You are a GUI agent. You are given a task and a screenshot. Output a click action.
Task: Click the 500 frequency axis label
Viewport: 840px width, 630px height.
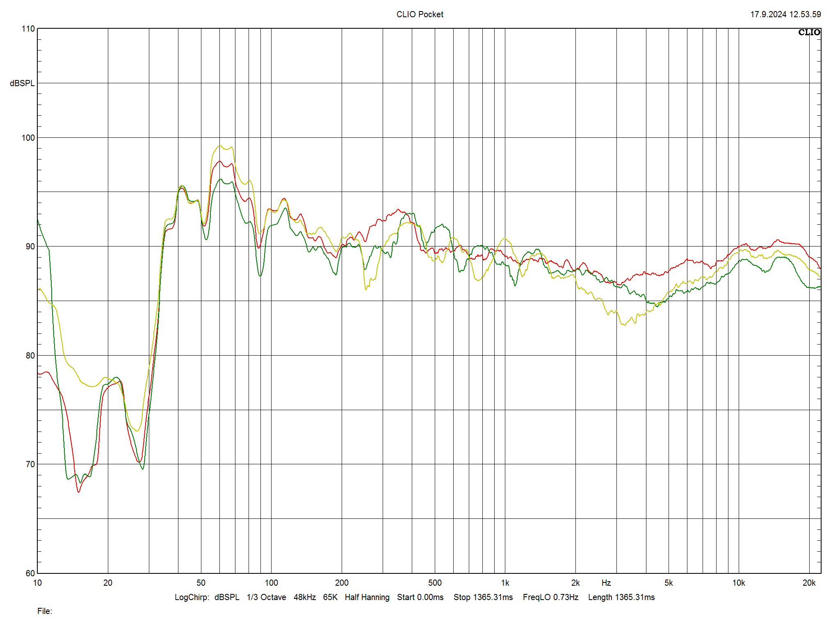[x=435, y=583]
